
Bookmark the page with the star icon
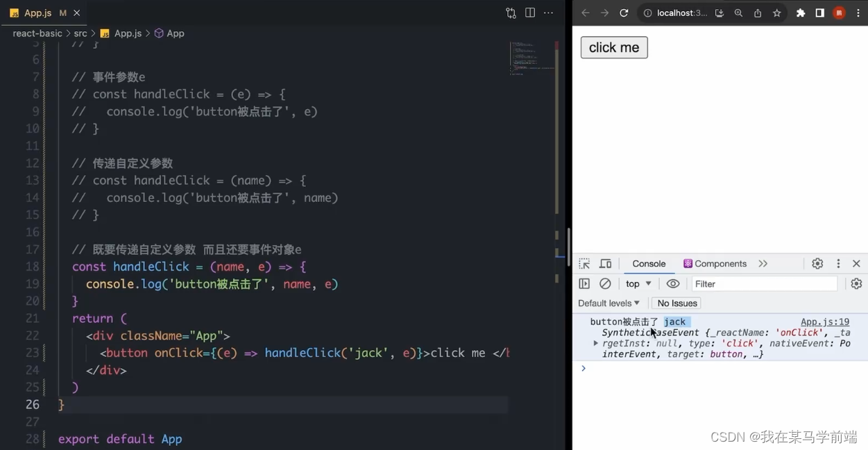(x=776, y=12)
